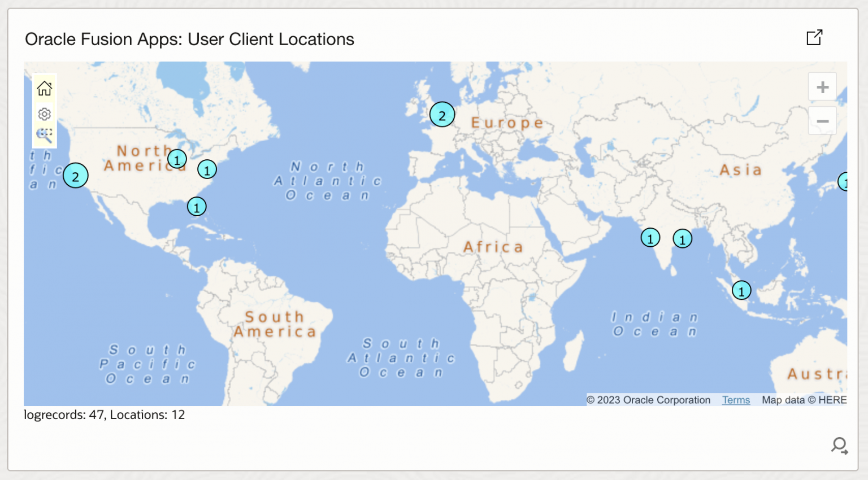
Task: Open the Terms link
Action: [x=736, y=400]
